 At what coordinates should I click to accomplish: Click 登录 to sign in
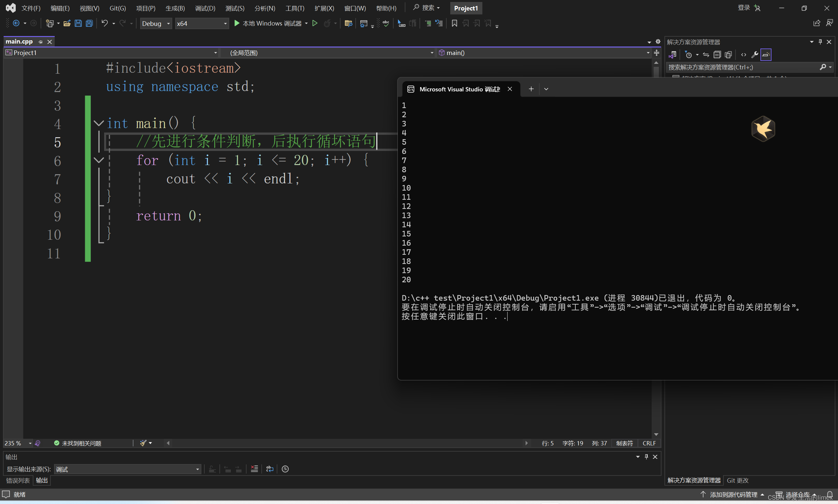tap(744, 8)
